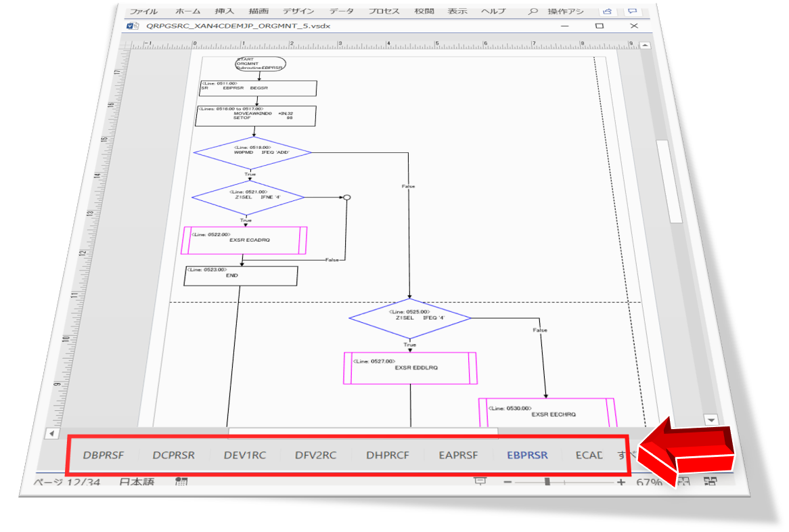Select the EXSR EDDLRQ subroutine shape

pos(410,368)
